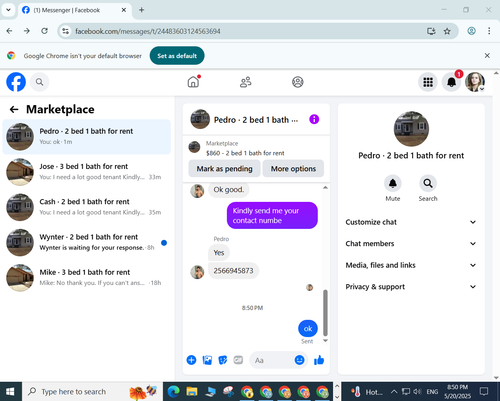Open the Menu grid icon

pos(428,82)
